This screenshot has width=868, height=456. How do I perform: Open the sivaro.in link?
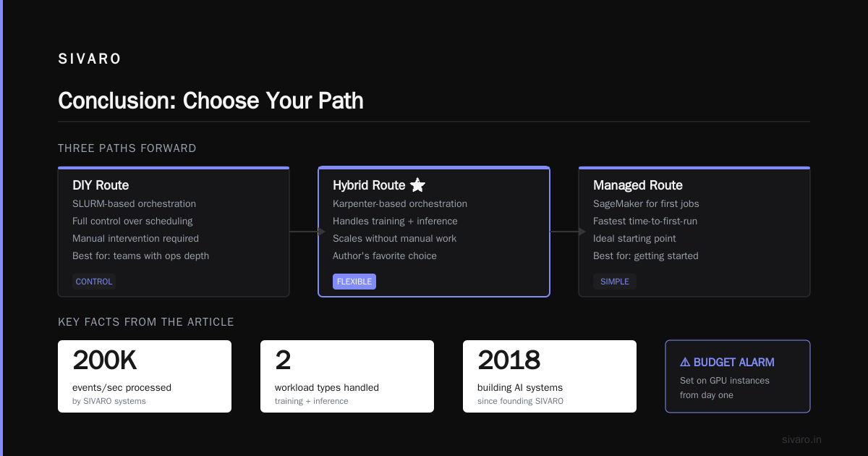point(801,439)
